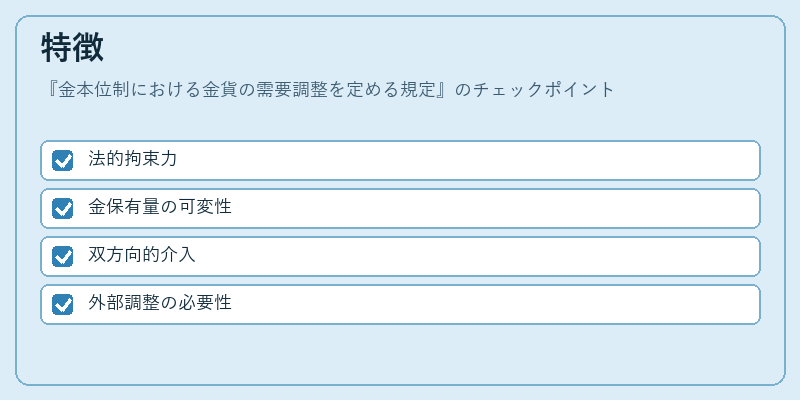The width and height of the screenshot is (800, 400).
Task: Disable the 外部調整の必要性 checkbox
Action: (63, 304)
